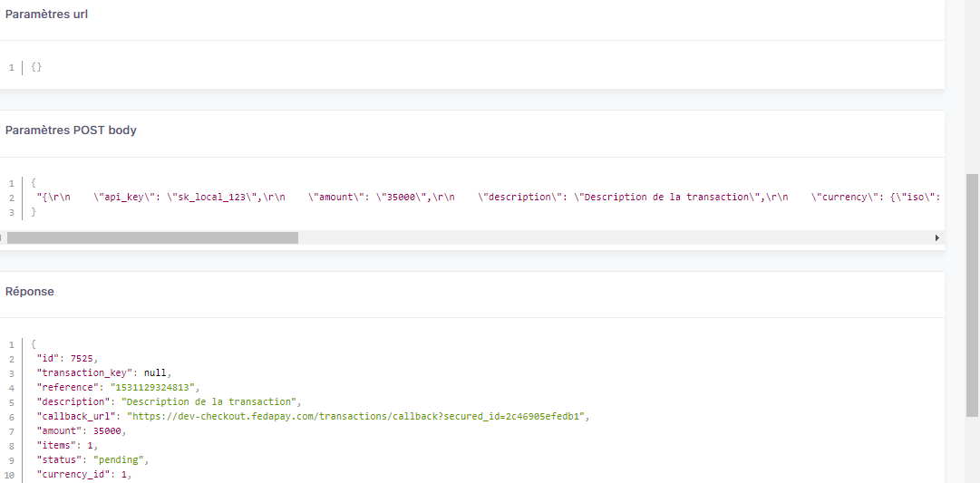Click the "Réponse" heading

[x=29, y=292]
